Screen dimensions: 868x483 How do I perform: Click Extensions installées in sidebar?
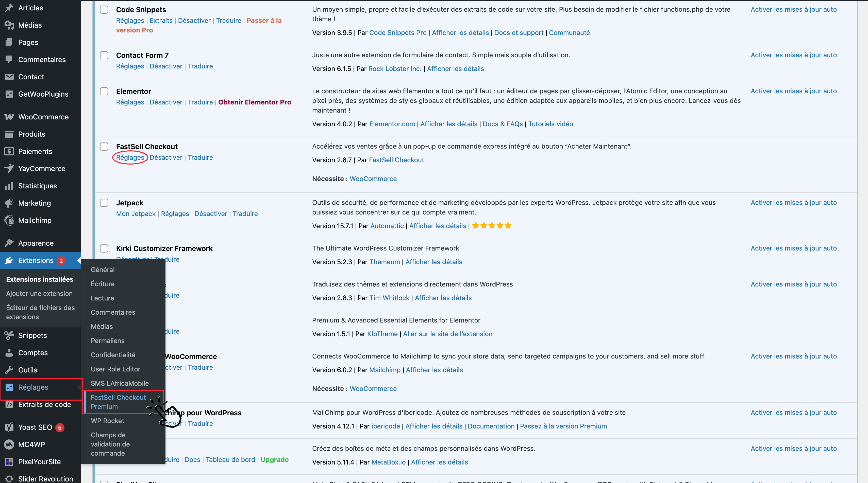(39, 279)
